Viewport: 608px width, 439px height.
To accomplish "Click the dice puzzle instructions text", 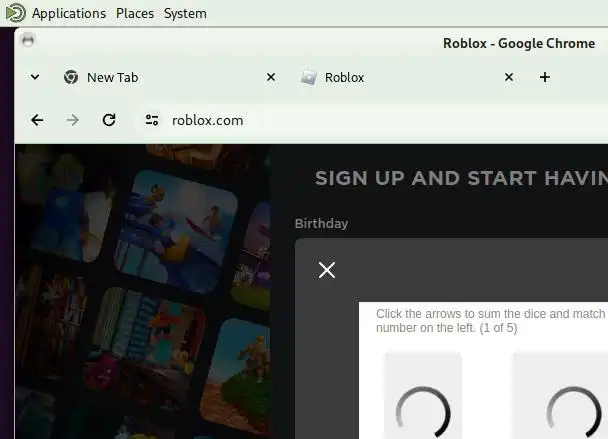I will click(490, 321).
